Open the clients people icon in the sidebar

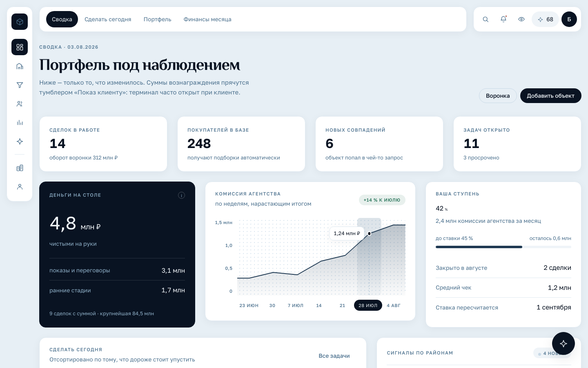pyautogui.click(x=20, y=104)
